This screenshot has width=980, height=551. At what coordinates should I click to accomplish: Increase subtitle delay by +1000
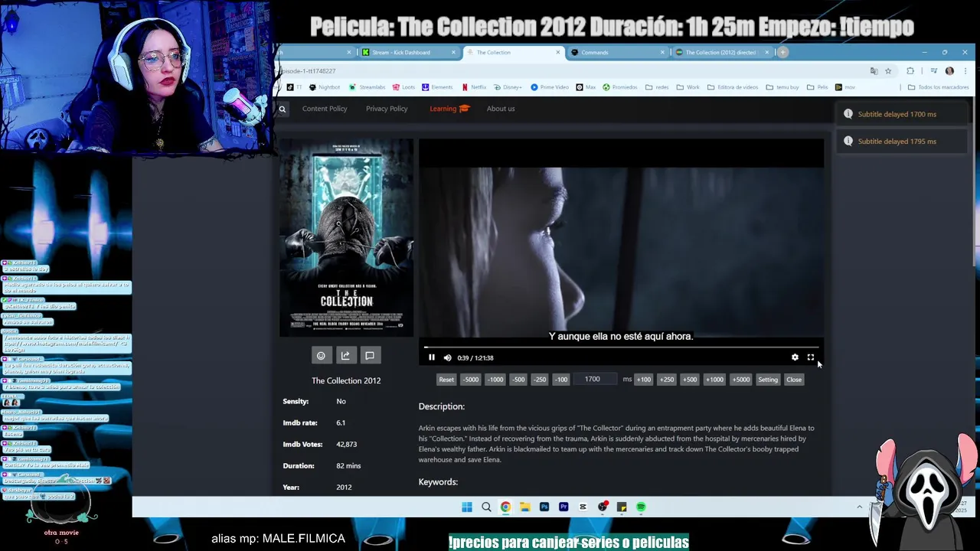click(714, 380)
